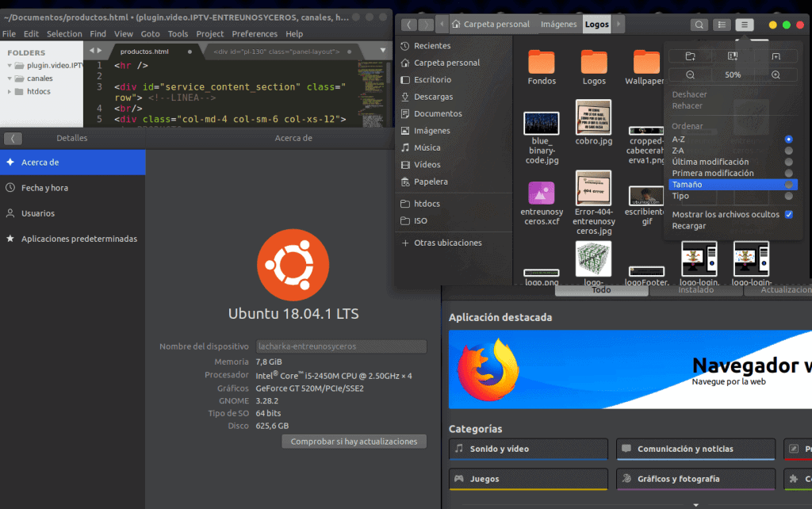This screenshot has height=509, width=812.
Task: Open the search icon in the file manager
Action: (x=699, y=25)
